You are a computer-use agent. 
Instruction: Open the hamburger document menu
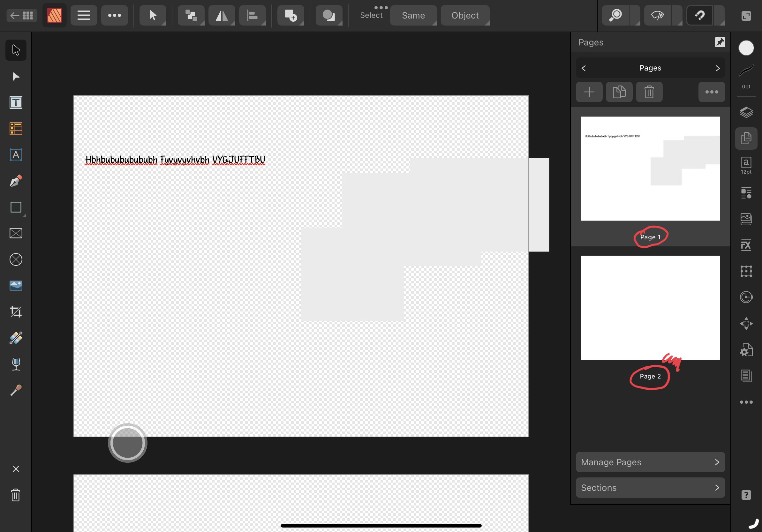point(84,15)
